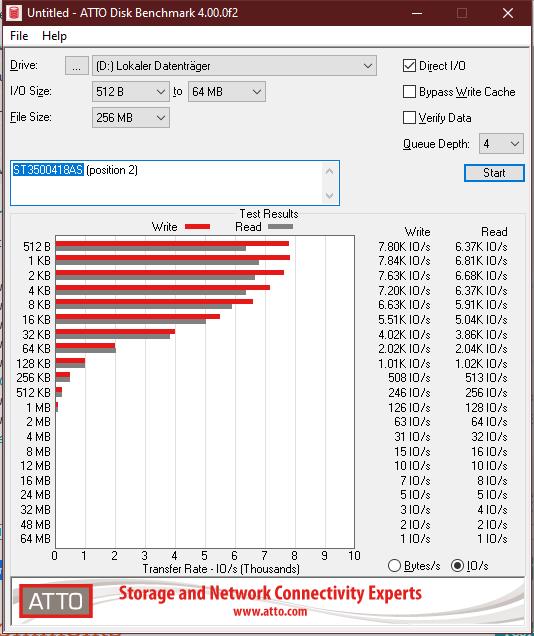Click the Read column header

click(494, 232)
